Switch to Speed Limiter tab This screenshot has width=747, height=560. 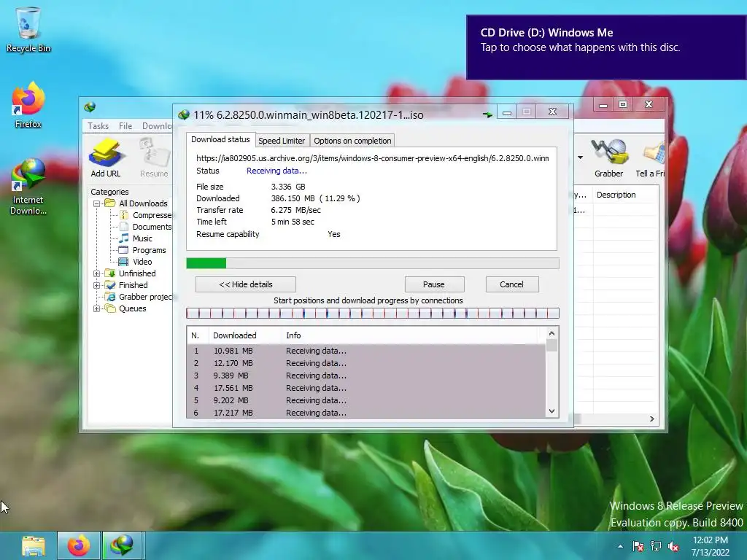point(282,141)
